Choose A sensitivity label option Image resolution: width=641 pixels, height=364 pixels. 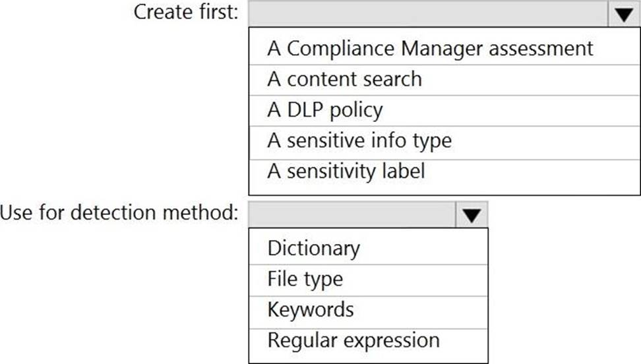(x=346, y=171)
